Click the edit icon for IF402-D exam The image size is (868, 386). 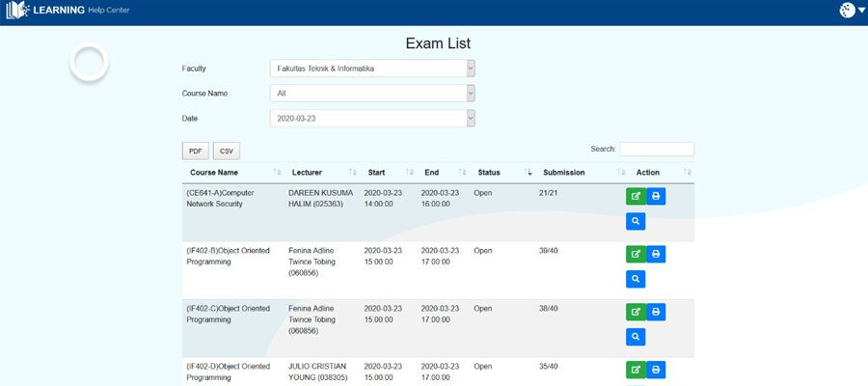(636, 370)
